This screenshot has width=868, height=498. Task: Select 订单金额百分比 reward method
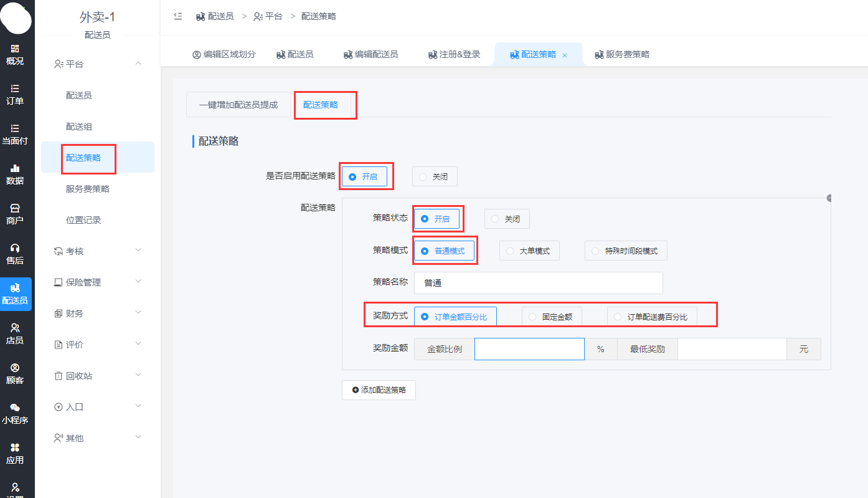point(455,317)
